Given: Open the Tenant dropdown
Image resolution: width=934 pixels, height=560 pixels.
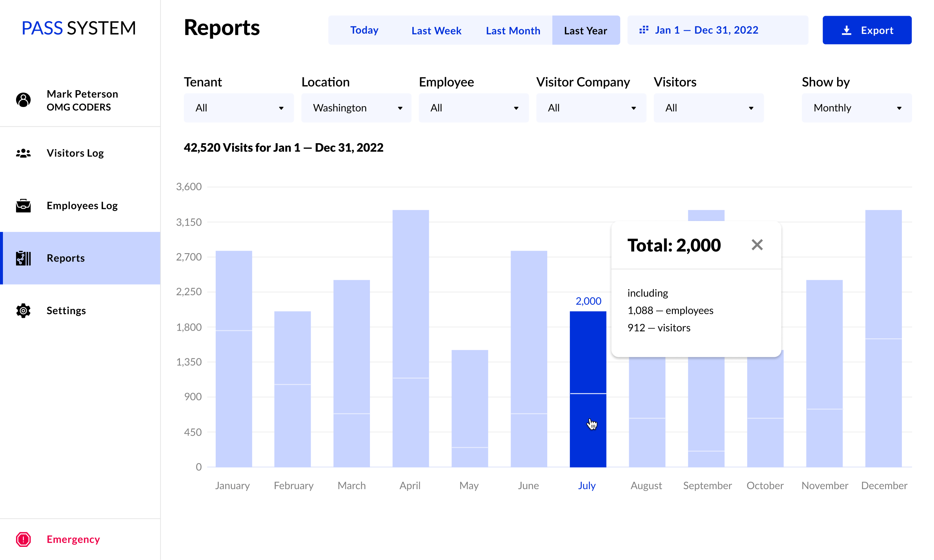Looking at the screenshot, I should coord(239,108).
